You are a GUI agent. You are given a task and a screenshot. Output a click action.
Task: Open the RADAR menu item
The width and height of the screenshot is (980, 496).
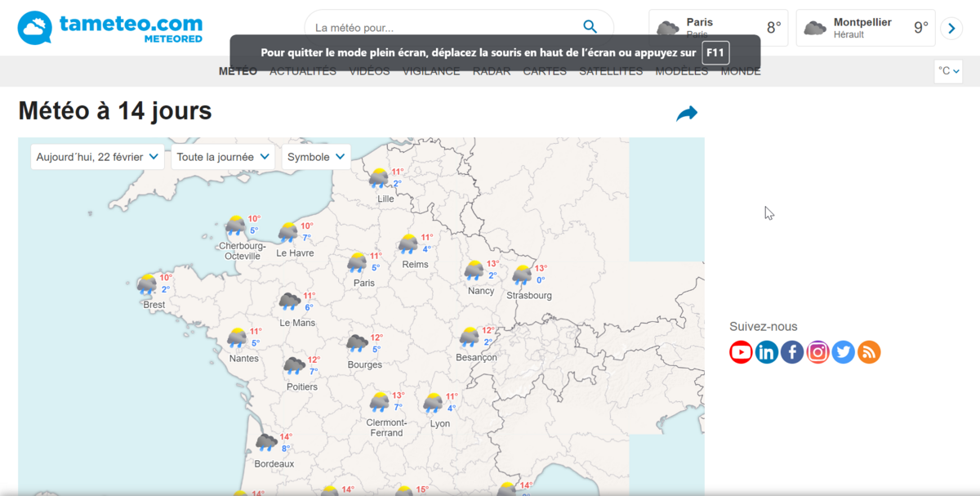point(492,71)
